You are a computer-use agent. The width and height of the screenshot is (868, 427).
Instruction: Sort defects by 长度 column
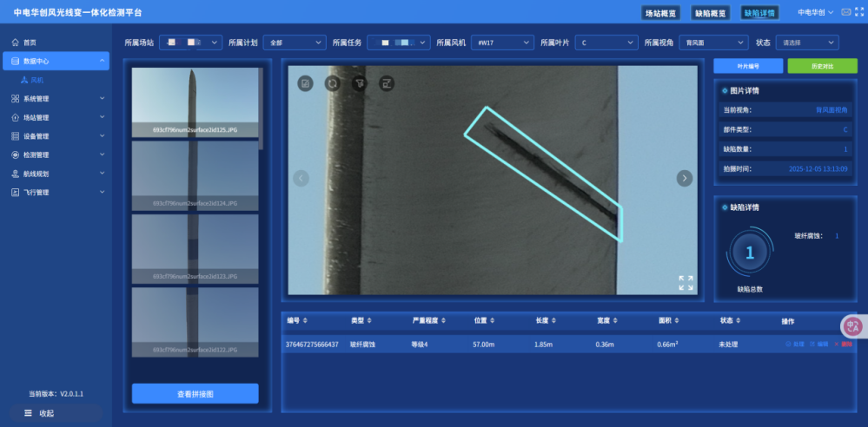pos(546,321)
